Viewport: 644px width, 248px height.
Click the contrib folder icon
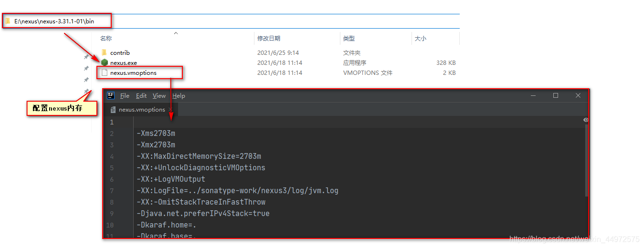click(105, 52)
